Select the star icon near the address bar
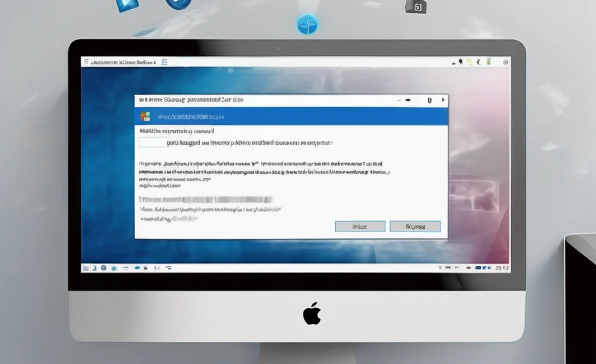This screenshot has height=364, width=596. click(x=468, y=62)
